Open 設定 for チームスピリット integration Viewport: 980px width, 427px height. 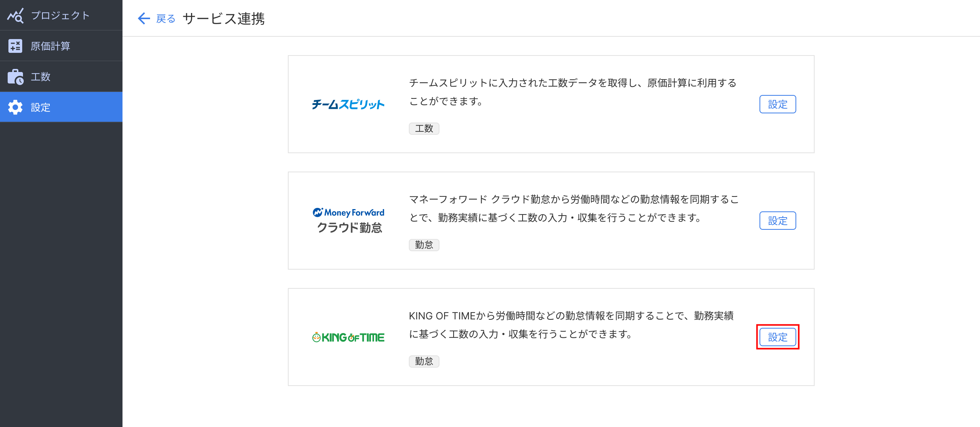777,104
